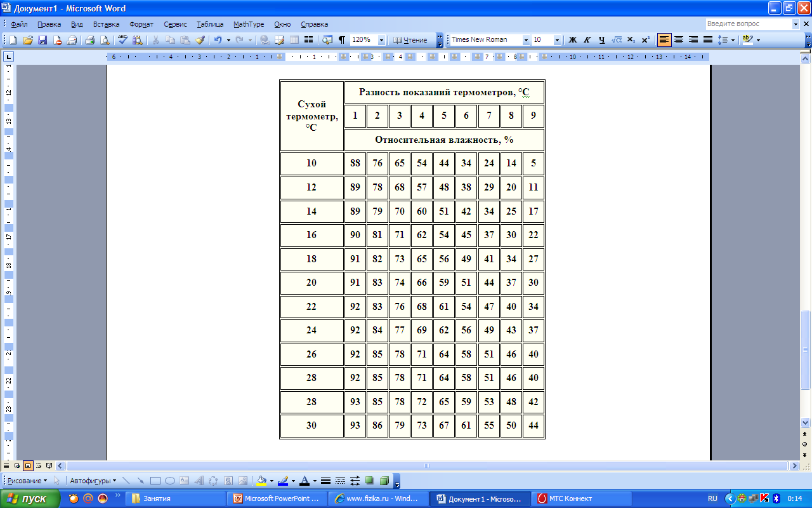The height and width of the screenshot is (508, 812).
Task: Open the zoom 120% dropdown
Action: 382,40
